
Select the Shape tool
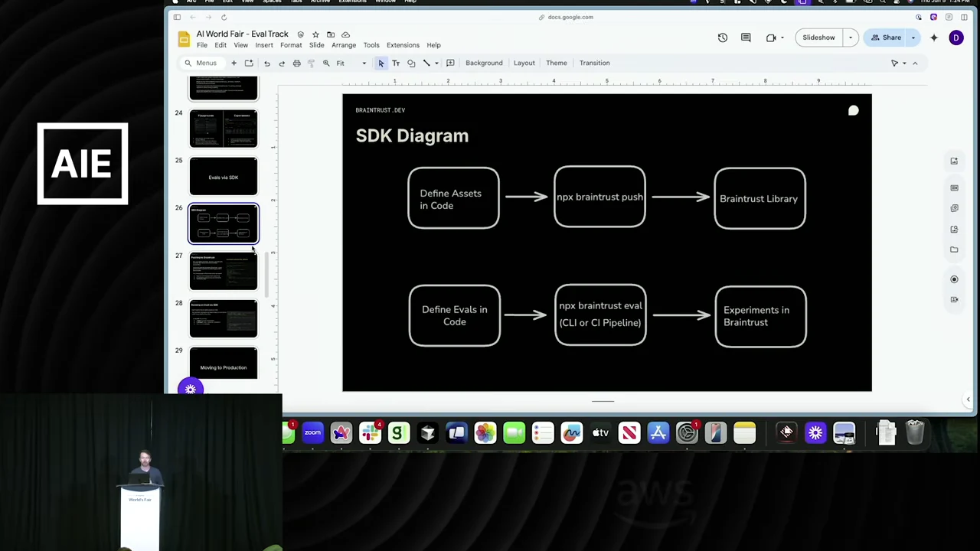pyautogui.click(x=411, y=63)
